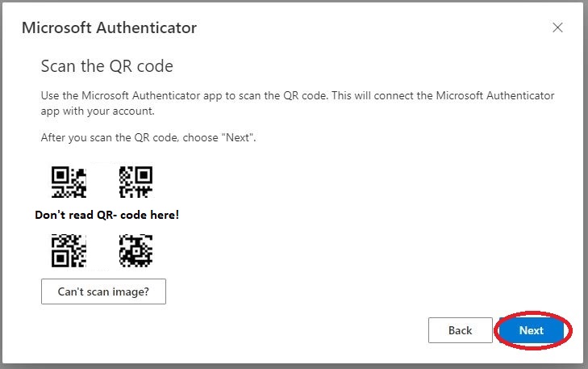
Task: Click the "After you scan the QR code" instruction
Action: (148, 138)
